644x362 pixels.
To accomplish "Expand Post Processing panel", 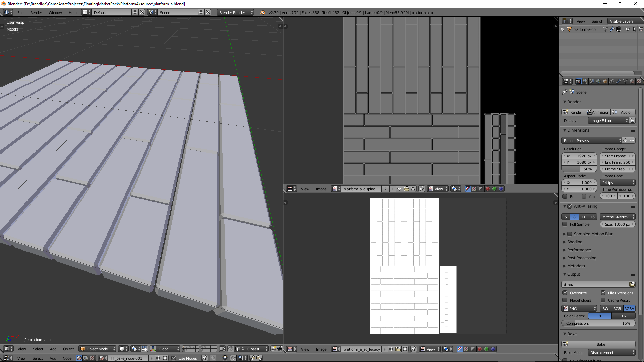I will (582, 258).
